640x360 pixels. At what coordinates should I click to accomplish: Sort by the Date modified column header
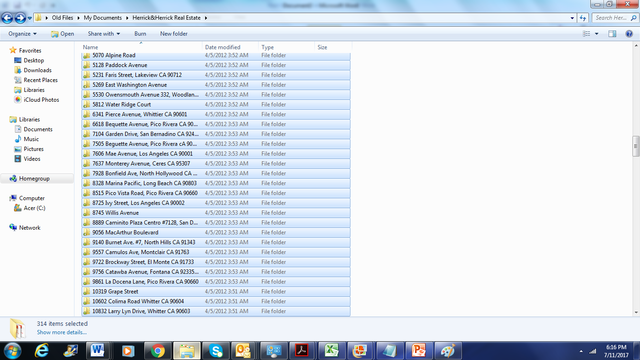pyautogui.click(x=230, y=47)
